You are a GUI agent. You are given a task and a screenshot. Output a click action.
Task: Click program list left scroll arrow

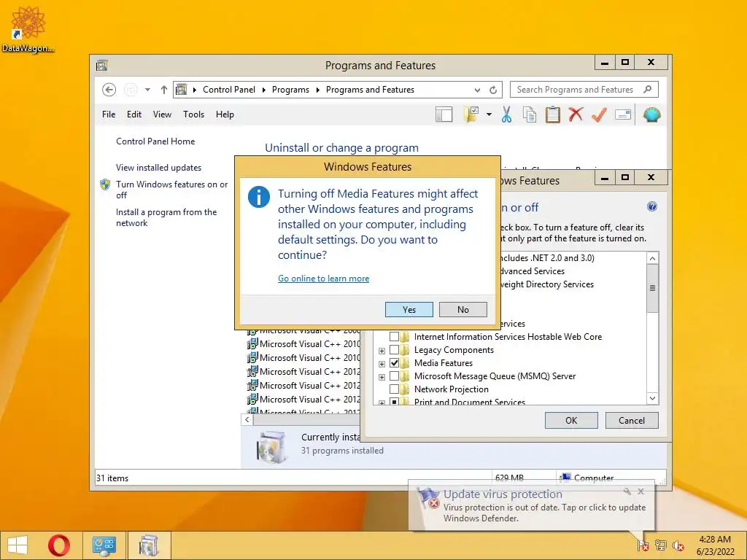point(247,419)
